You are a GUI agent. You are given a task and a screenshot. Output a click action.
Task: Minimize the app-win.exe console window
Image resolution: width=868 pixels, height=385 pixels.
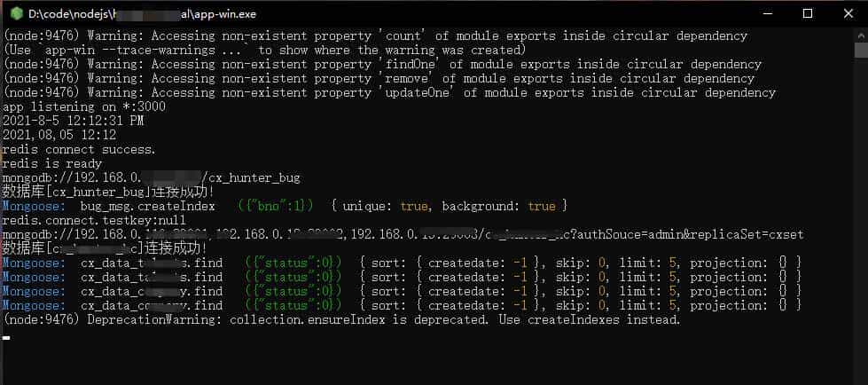(766, 13)
